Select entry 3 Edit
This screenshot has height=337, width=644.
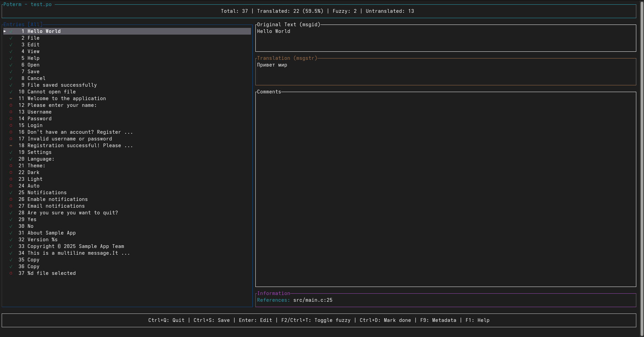point(127,45)
